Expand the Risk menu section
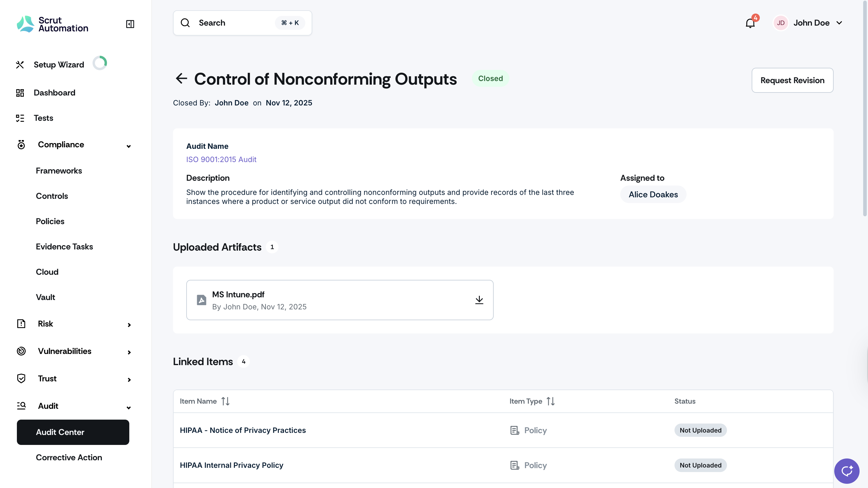The image size is (868, 488). 129,325
